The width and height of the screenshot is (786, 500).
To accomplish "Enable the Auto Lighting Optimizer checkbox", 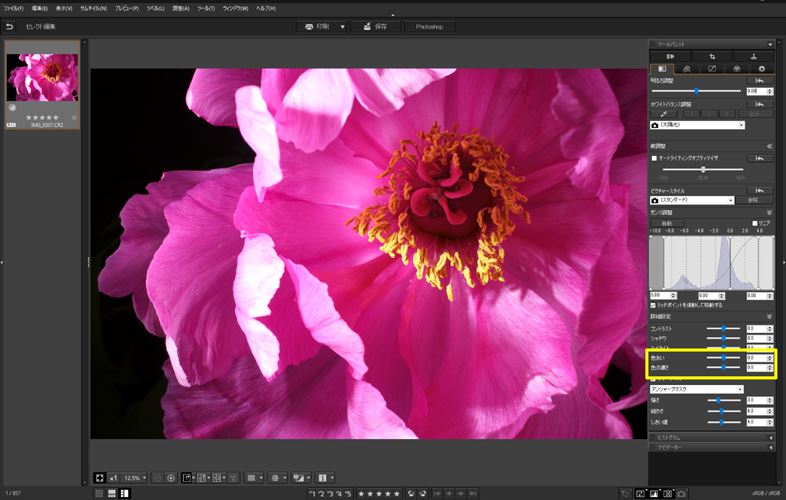I will 654,158.
